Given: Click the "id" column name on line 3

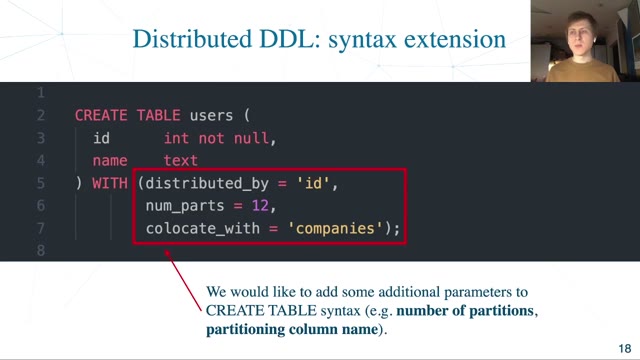Looking at the screenshot, I should pos(101,138).
